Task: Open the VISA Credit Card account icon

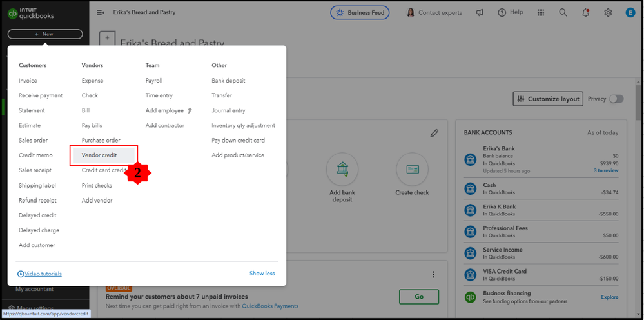Action: (470, 274)
